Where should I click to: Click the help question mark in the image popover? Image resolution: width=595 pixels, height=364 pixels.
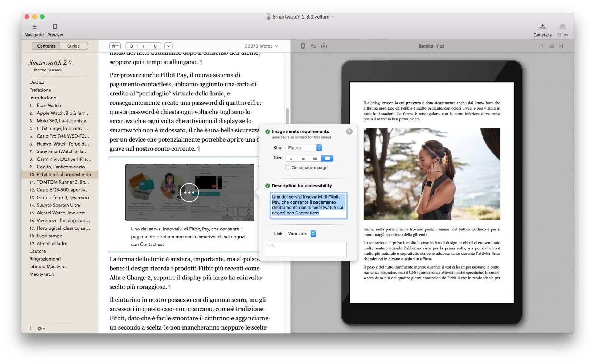pyautogui.click(x=349, y=132)
